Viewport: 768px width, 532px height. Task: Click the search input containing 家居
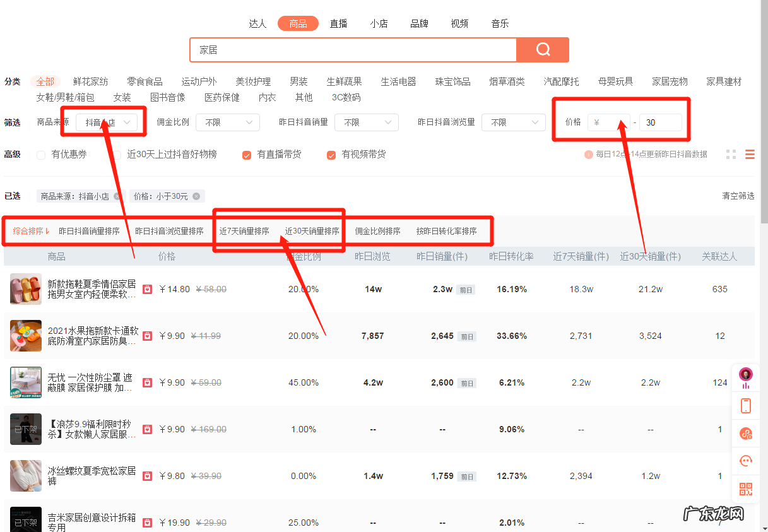[x=353, y=49]
